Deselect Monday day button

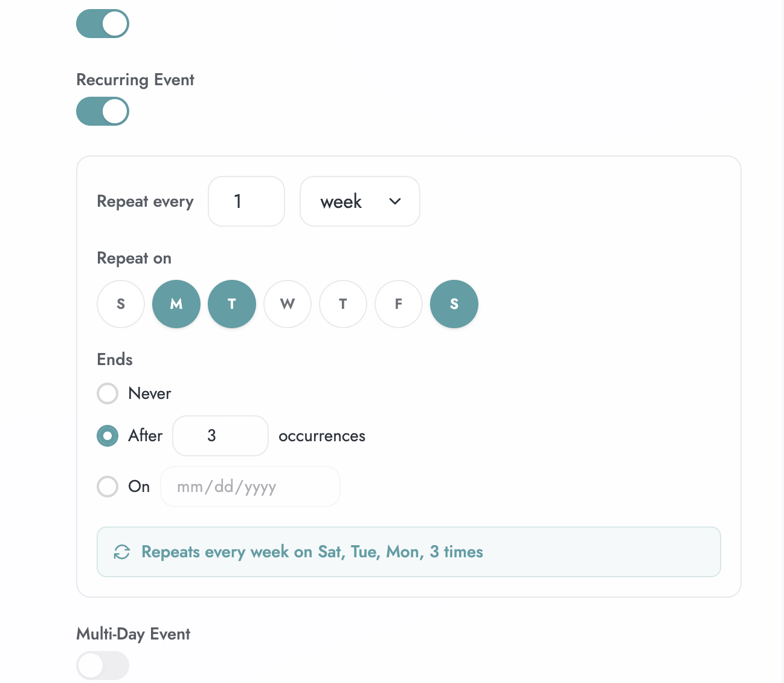[176, 304]
